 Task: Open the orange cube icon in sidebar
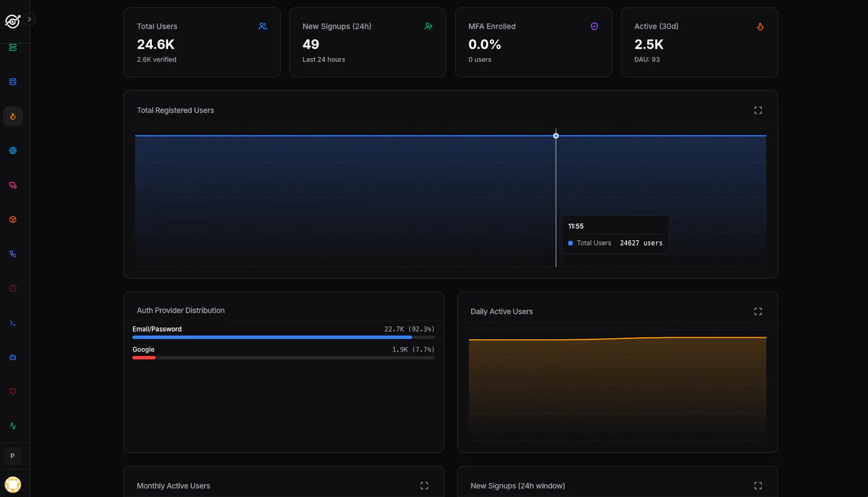[x=13, y=220]
